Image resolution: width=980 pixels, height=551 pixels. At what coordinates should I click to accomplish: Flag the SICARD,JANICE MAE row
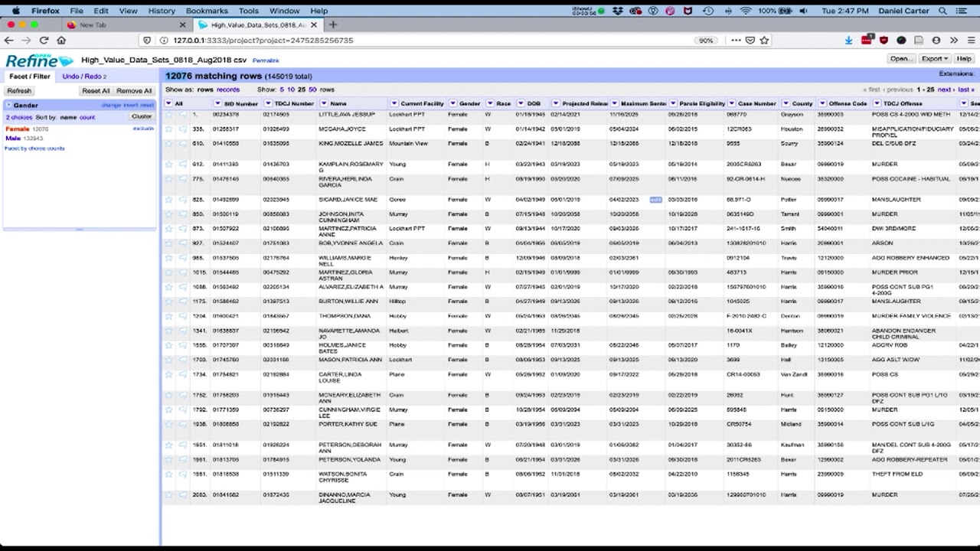pos(183,200)
